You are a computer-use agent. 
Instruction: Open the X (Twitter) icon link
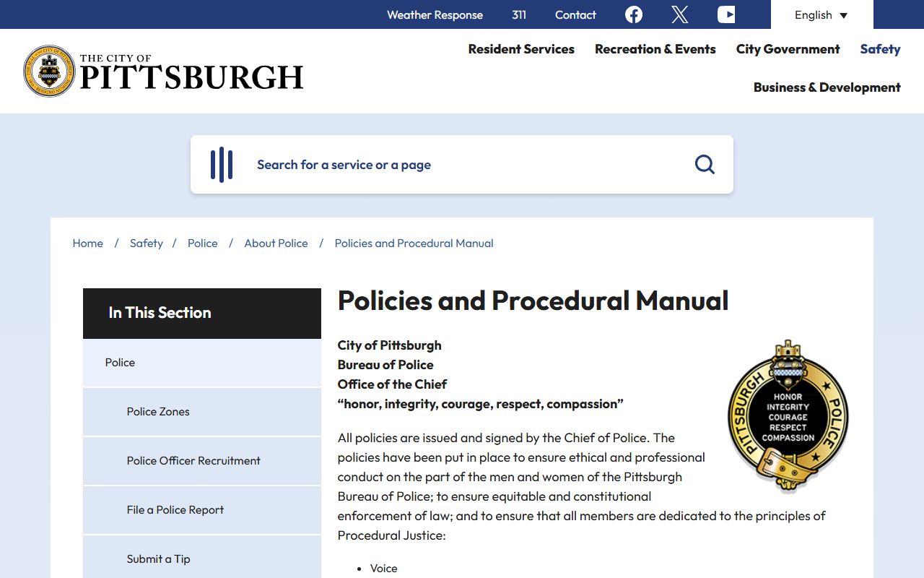pos(679,14)
